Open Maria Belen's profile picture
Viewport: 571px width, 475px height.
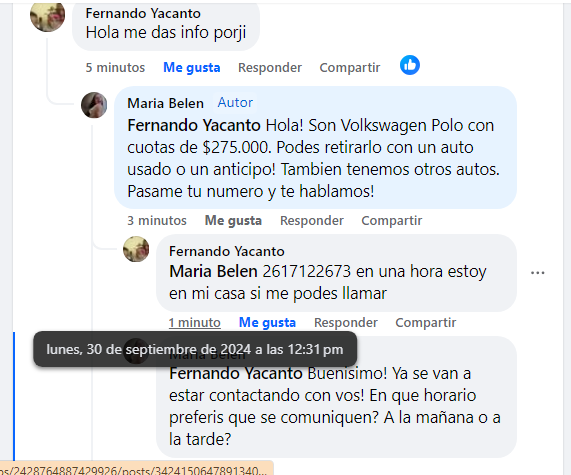[x=94, y=105]
